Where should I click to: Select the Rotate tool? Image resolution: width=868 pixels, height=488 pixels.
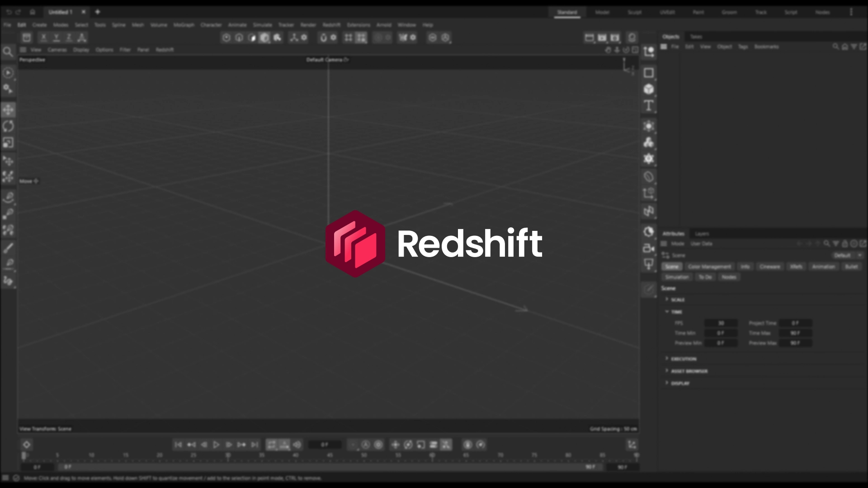coord(8,126)
